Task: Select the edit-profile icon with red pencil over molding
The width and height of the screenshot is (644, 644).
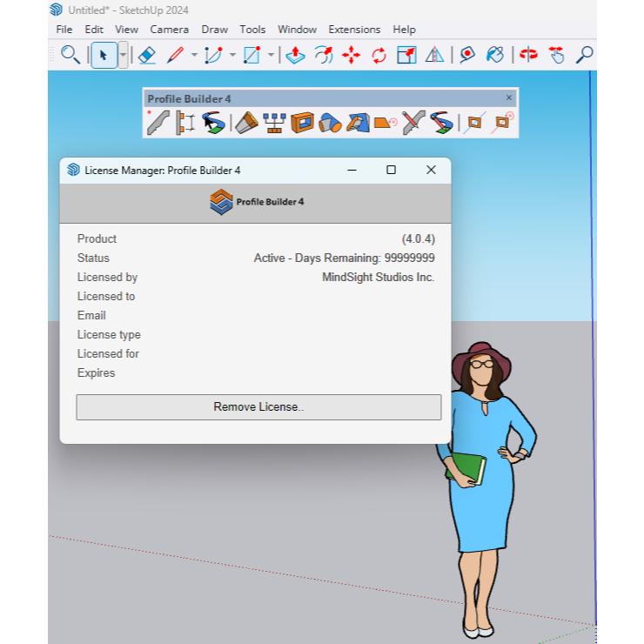Action: click(413, 123)
